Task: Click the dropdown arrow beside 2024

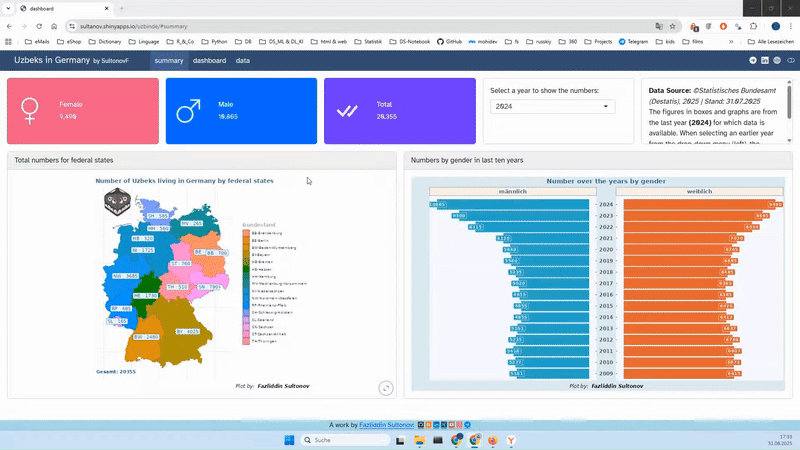Action: [x=605, y=106]
